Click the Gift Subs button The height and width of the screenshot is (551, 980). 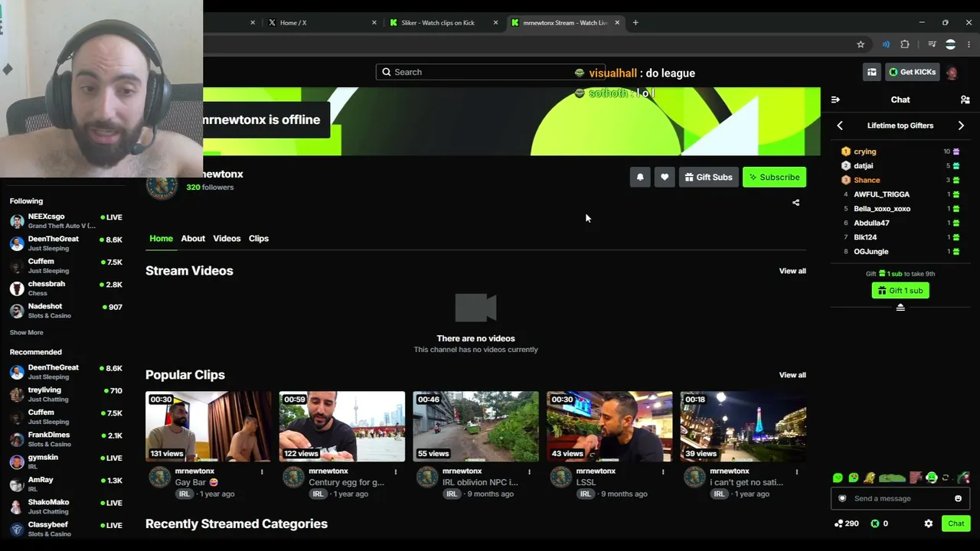click(708, 177)
